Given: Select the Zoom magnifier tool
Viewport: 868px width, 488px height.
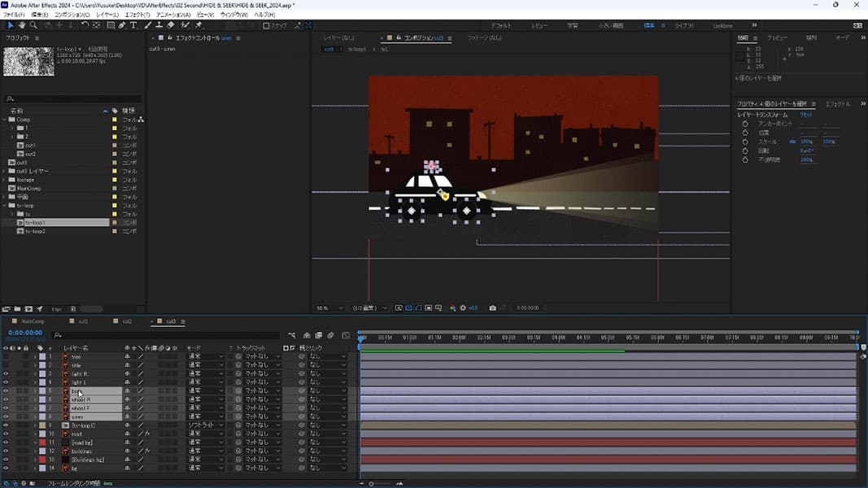Looking at the screenshot, I should click(x=33, y=25).
